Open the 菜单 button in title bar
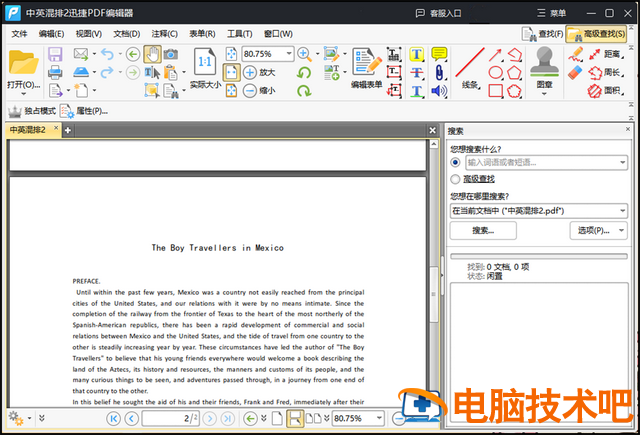This screenshot has width=640, height=435. point(551,13)
